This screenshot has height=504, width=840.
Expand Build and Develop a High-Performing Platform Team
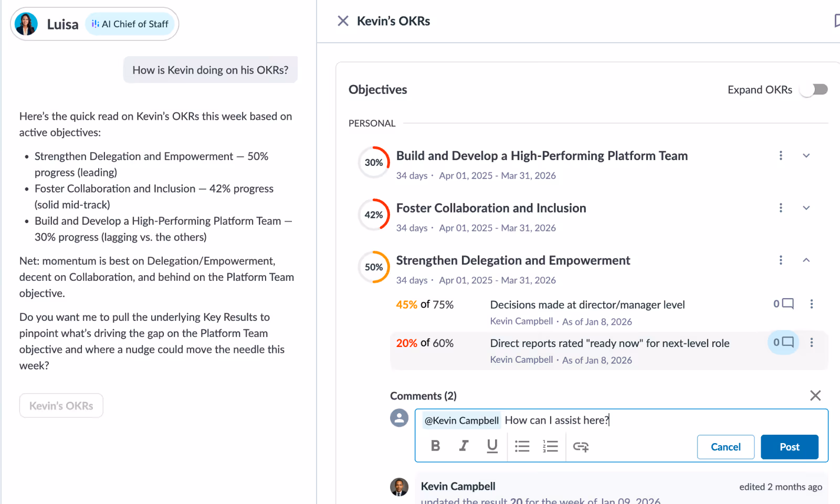click(x=806, y=155)
